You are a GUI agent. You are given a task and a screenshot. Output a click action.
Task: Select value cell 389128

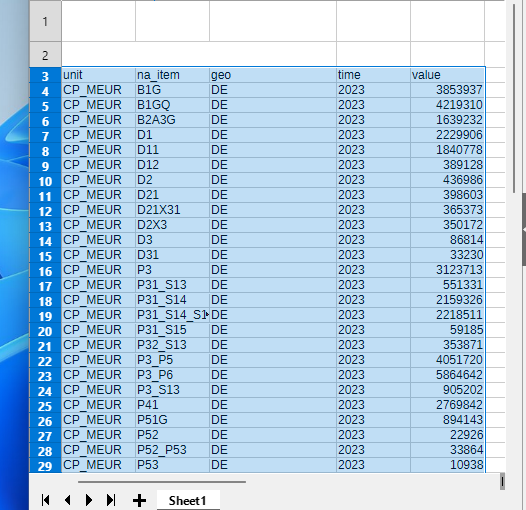(x=448, y=165)
